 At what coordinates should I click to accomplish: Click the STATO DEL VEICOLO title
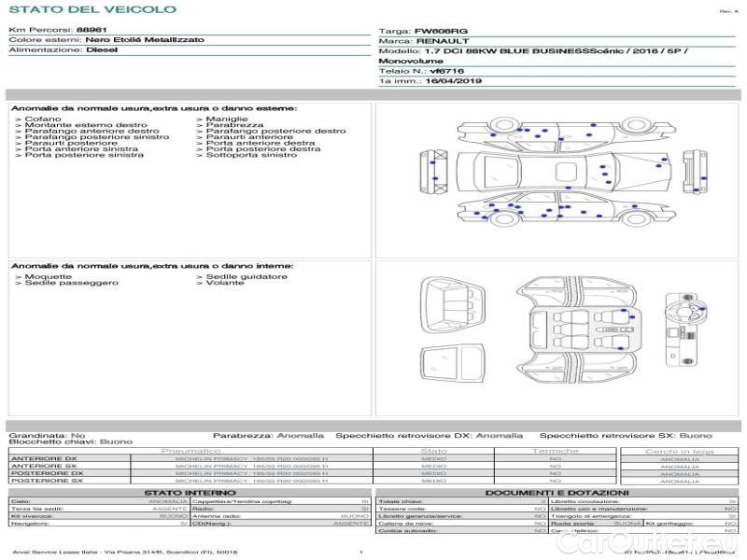(92, 9)
